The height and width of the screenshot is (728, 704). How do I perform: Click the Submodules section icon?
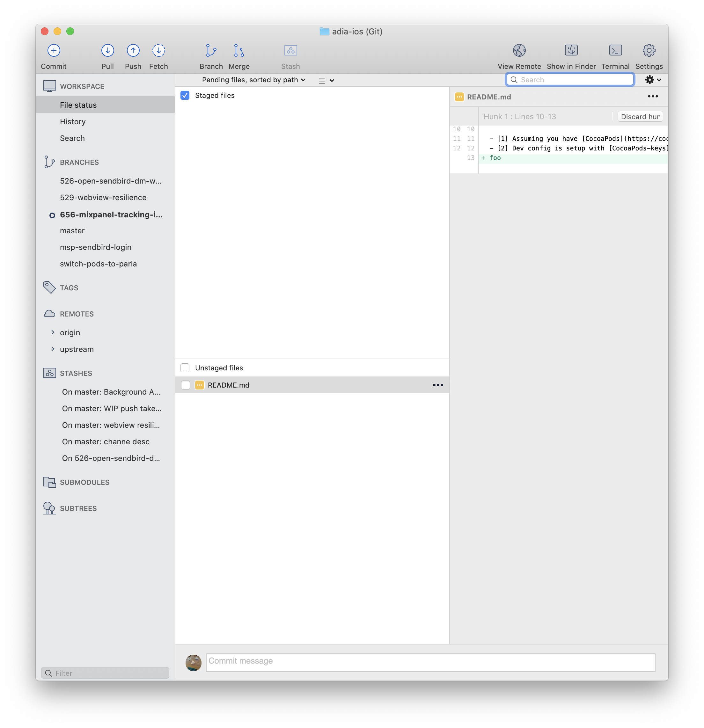click(x=49, y=482)
